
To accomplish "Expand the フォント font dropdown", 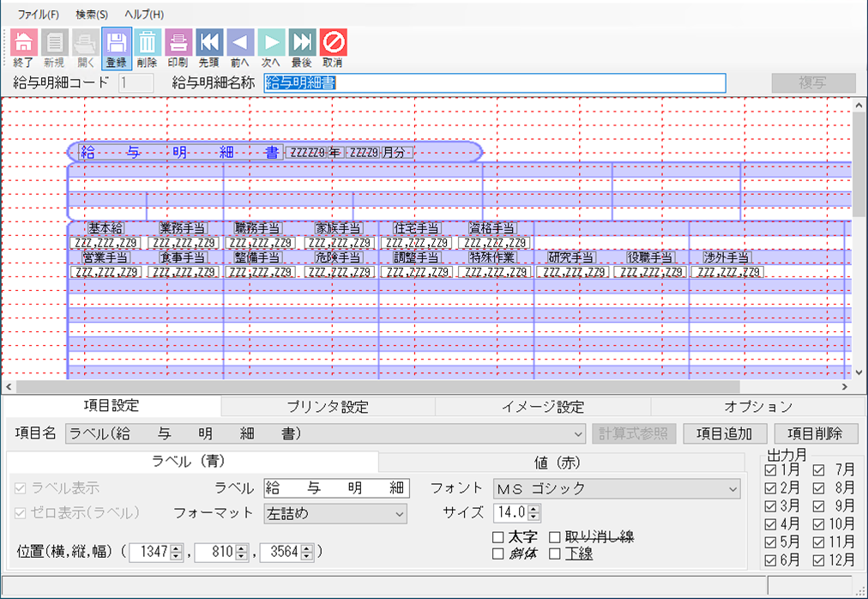I will coord(732,488).
